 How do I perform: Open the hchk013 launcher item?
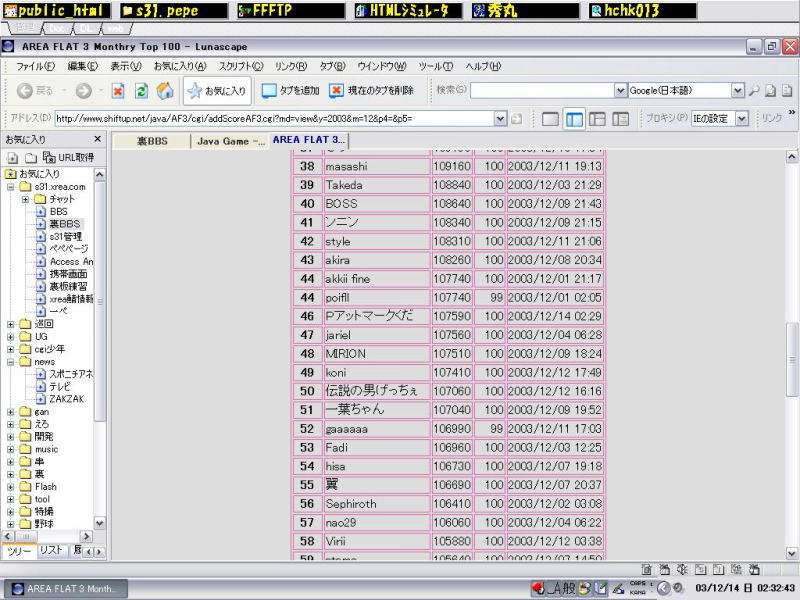tap(642, 11)
